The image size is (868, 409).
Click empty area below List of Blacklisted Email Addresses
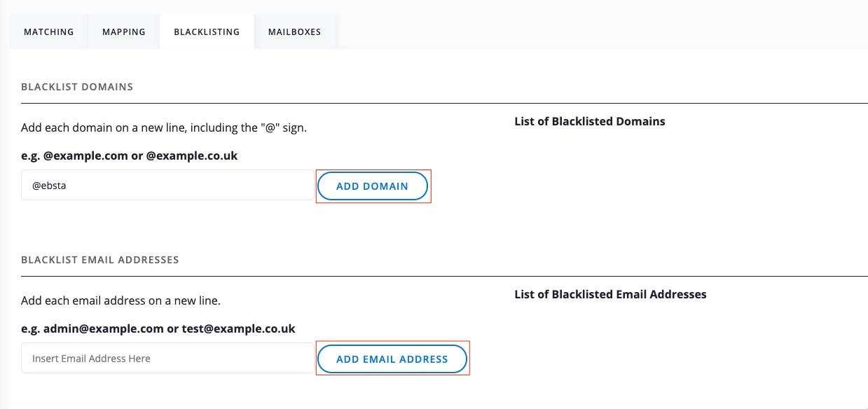pyautogui.click(x=687, y=350)
